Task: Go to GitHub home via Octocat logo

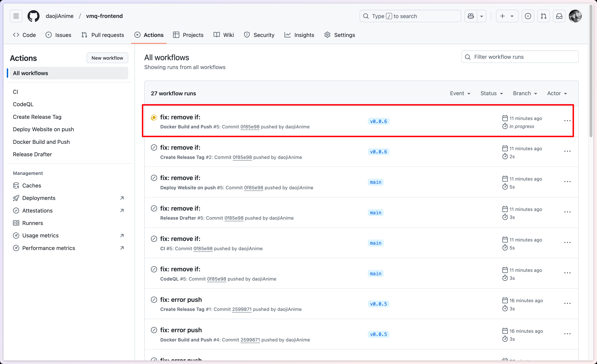Action: tap(33, 16)
